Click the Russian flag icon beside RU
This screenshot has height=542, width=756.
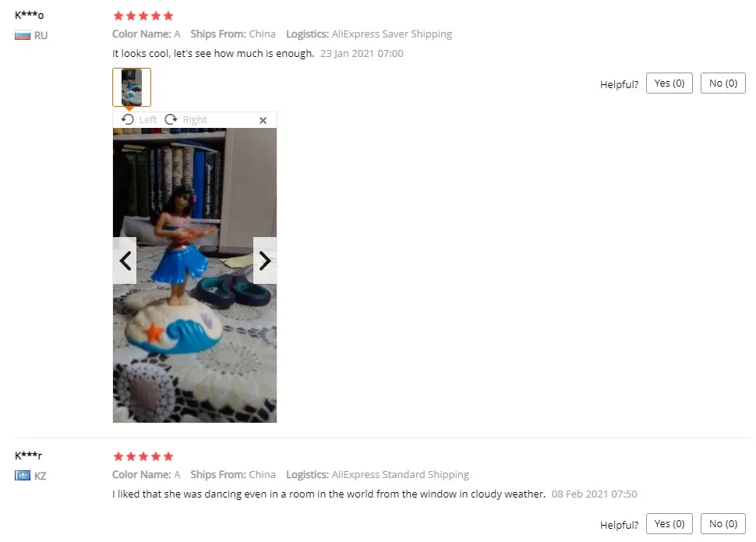click(x=22, y=35)
